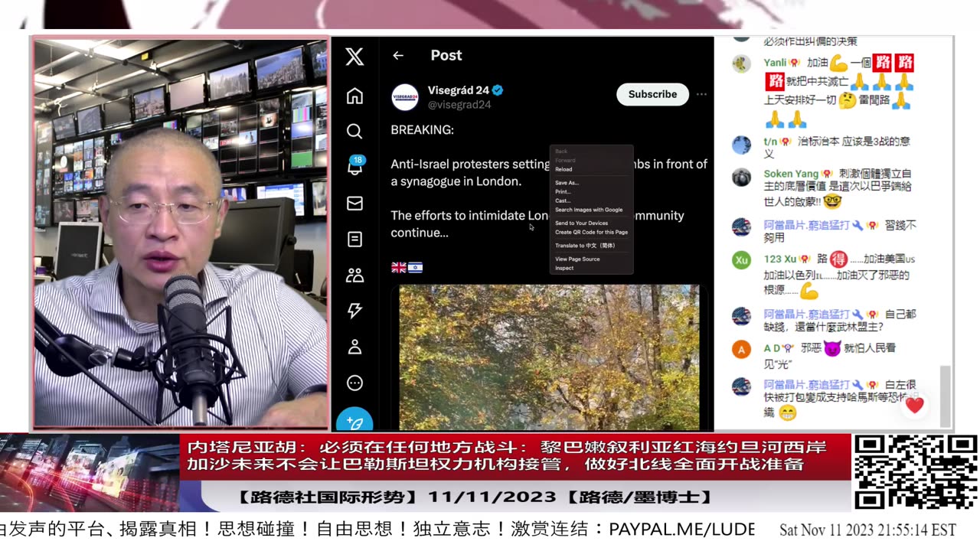
Task: Click the Visegrád 24 profile avatar
Action: point(405,97)
